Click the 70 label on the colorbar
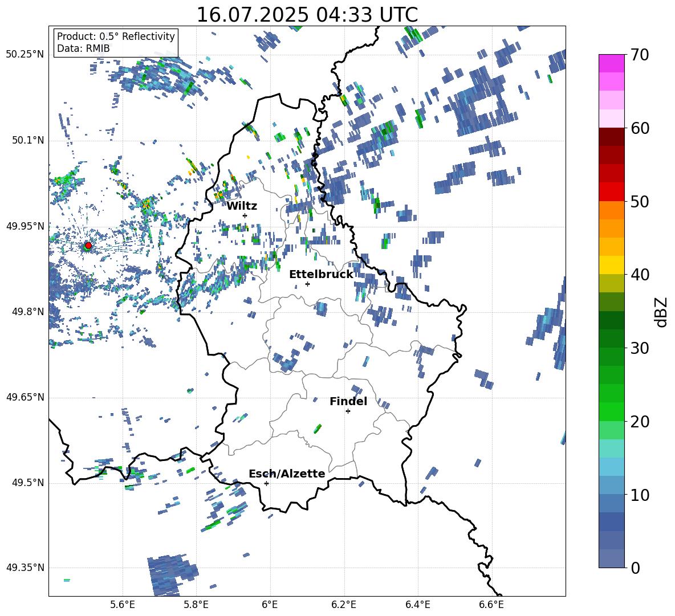 640,55
